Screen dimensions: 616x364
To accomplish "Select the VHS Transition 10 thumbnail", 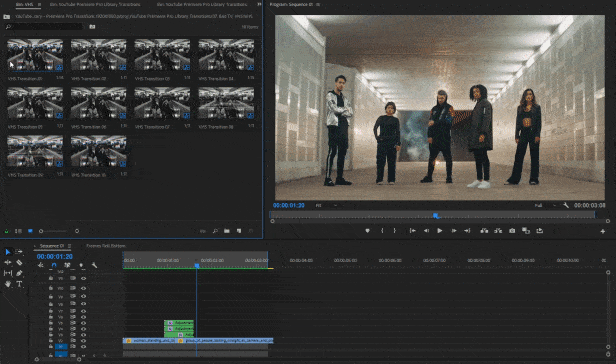I will pos(99,151).
